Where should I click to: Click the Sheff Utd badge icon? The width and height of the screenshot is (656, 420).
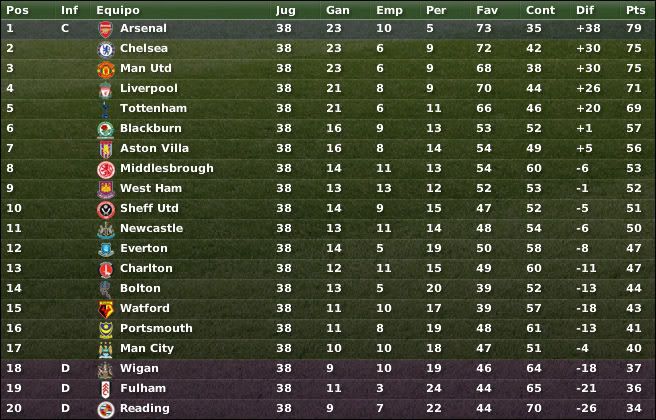pyautogui.click(x=105, y=209)
